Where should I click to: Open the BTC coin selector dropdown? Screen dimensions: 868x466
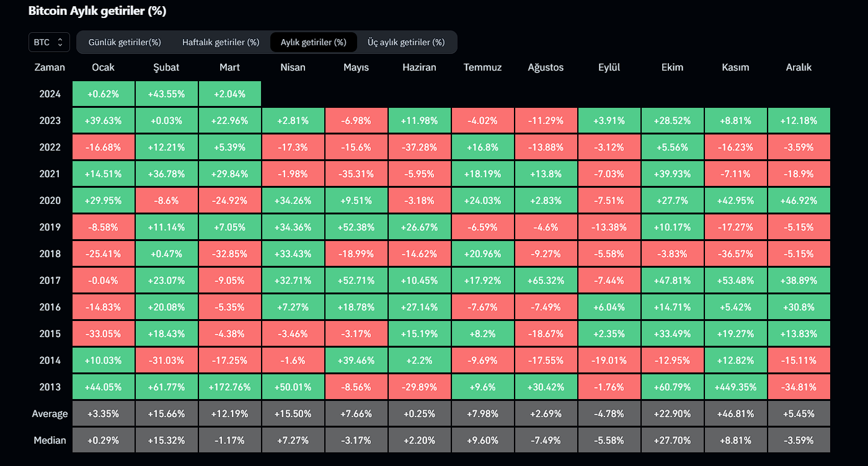[48, 42]
